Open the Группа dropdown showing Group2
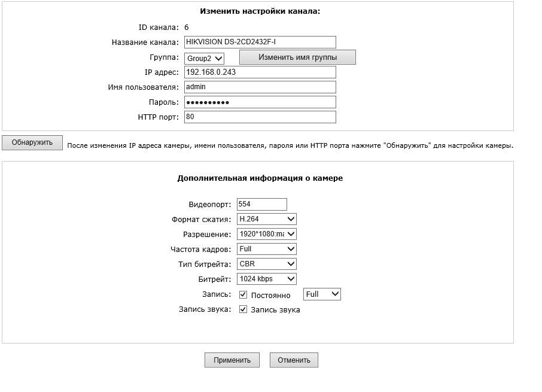 (x=204, y=59)
